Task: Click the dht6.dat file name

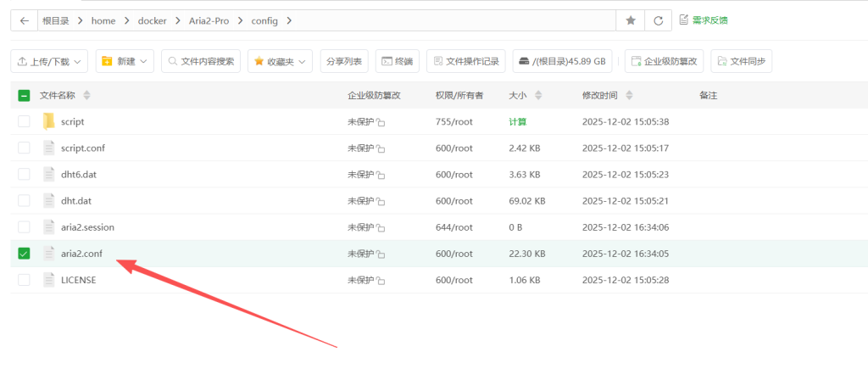Action: click(79, 175)
